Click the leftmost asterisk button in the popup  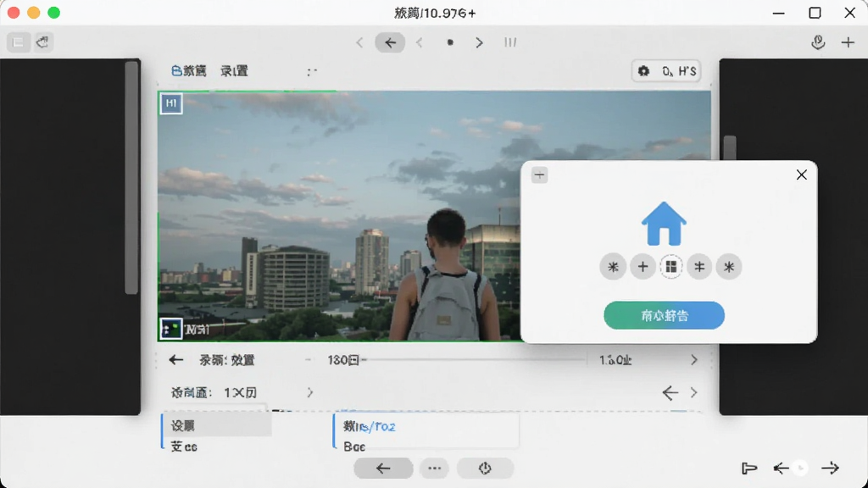(x=613, y=267)
